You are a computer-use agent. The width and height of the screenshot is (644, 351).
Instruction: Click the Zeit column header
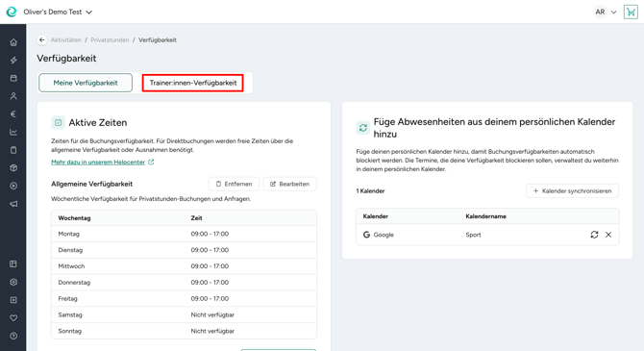(x=196, y=218)
